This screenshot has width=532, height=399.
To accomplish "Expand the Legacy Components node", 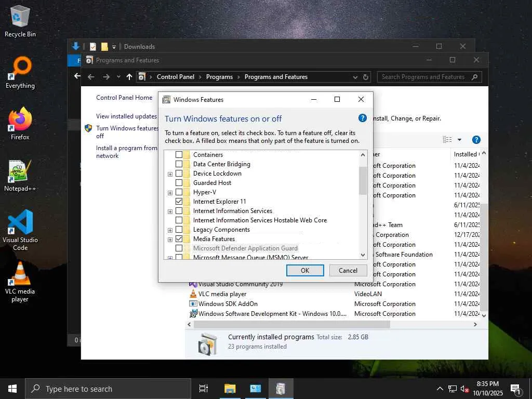I will (170, 230).
